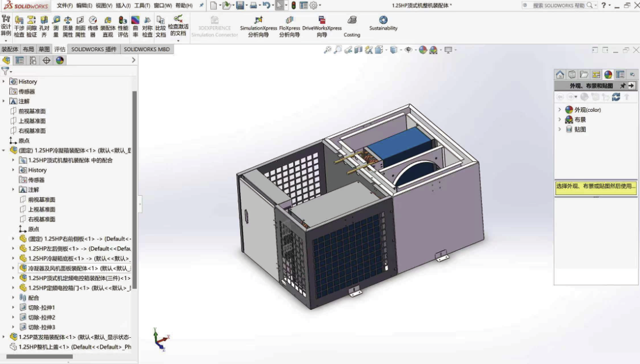Expand the 外观(color) tree node
Image resolution: width=640 pixels, height=364 pixels.
coord(560,109)
